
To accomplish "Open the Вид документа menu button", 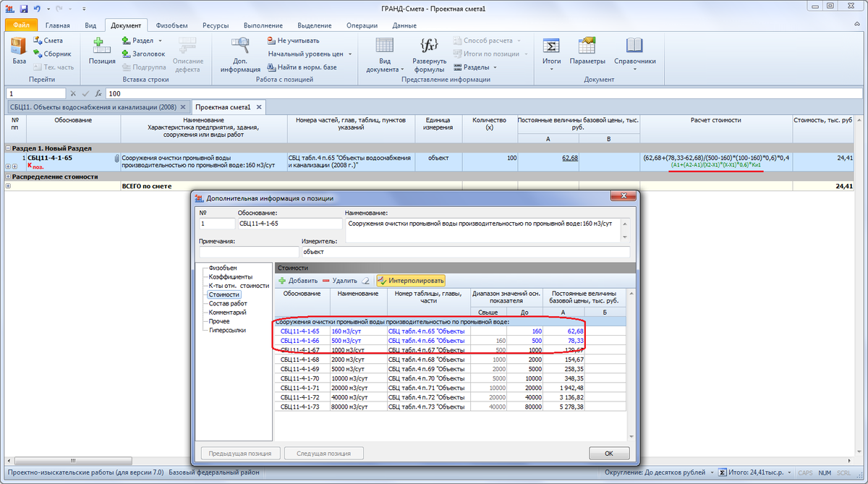I will coord(384,55).
